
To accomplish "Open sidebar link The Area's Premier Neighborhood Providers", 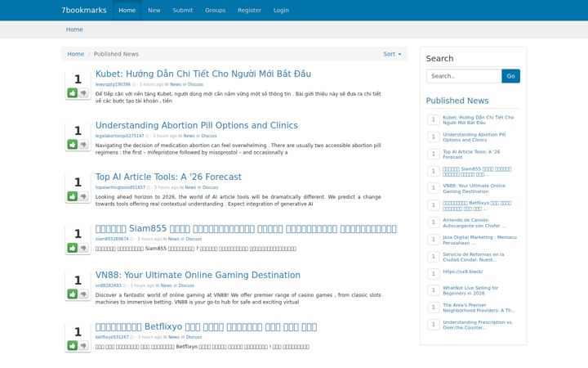I will click(x=479, y=307).
